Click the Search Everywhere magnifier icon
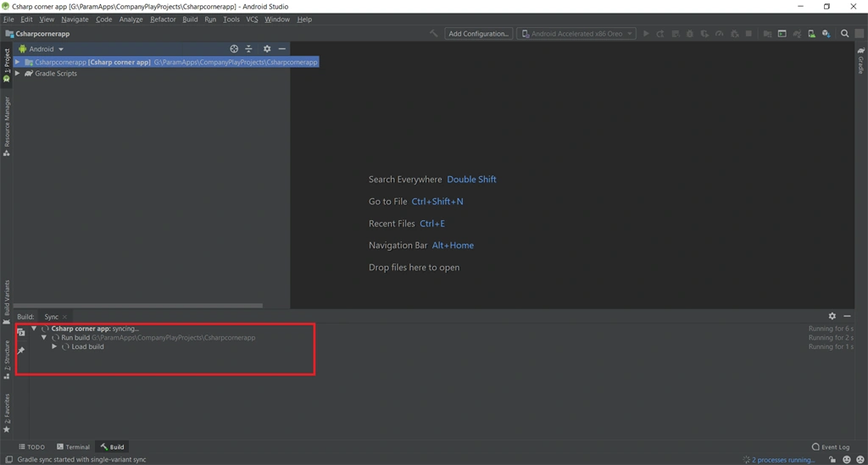868x465 pixels. click(845, 34)
